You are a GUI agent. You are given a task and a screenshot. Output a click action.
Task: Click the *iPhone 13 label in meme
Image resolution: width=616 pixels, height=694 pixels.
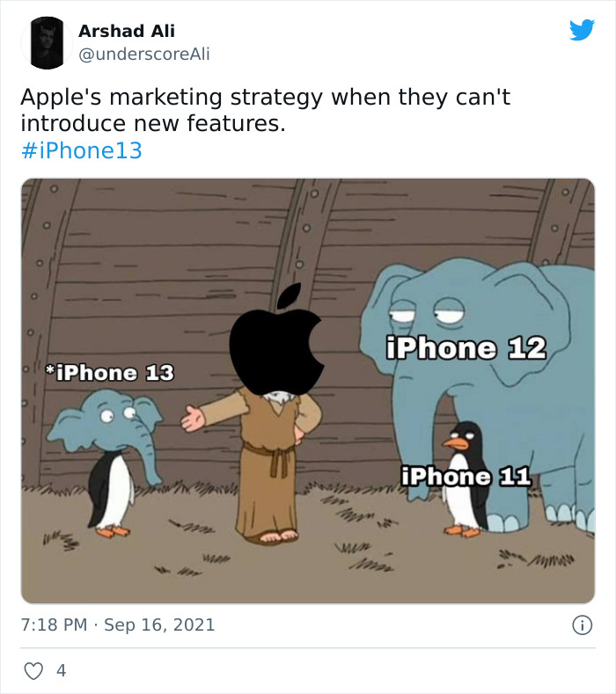pos(109,373)
